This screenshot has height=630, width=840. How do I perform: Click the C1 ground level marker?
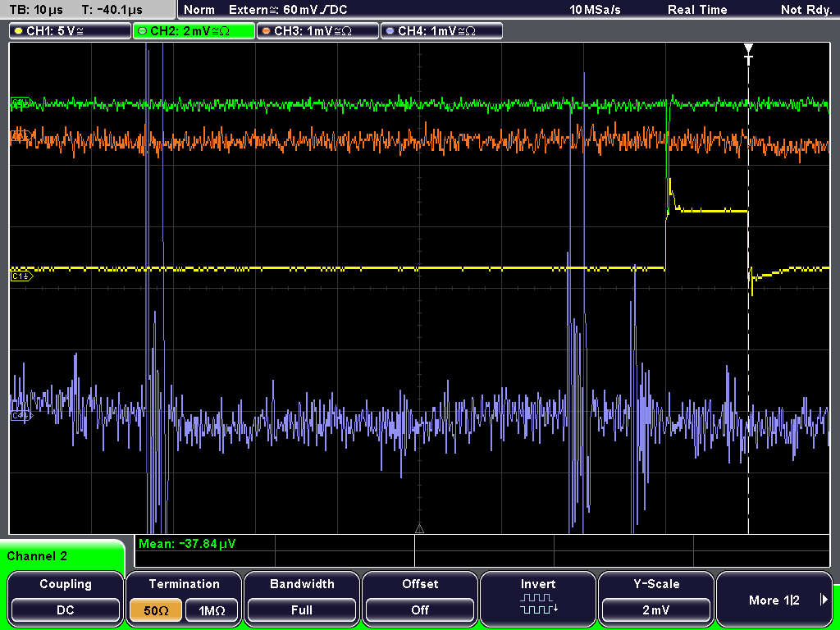pos(21,276)
